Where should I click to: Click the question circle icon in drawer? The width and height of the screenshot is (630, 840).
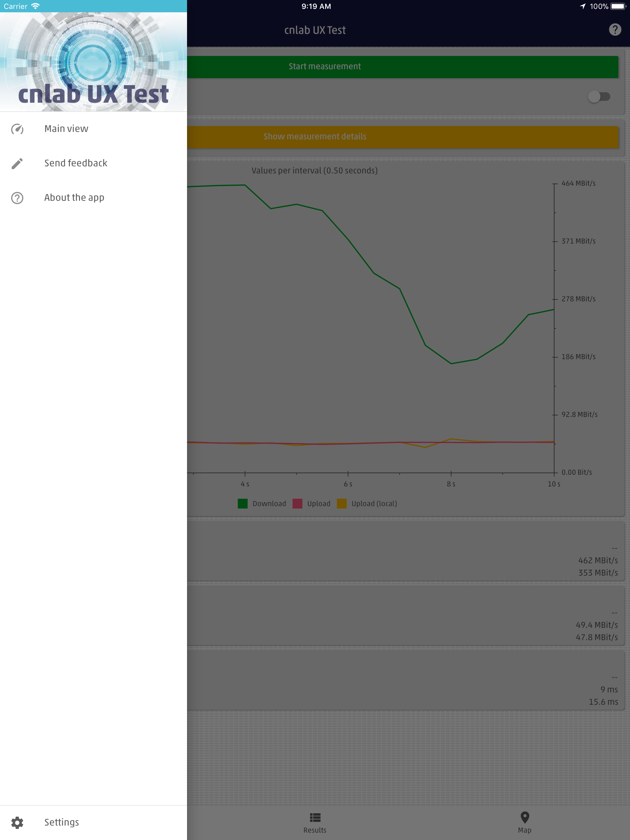pos(17,198)
